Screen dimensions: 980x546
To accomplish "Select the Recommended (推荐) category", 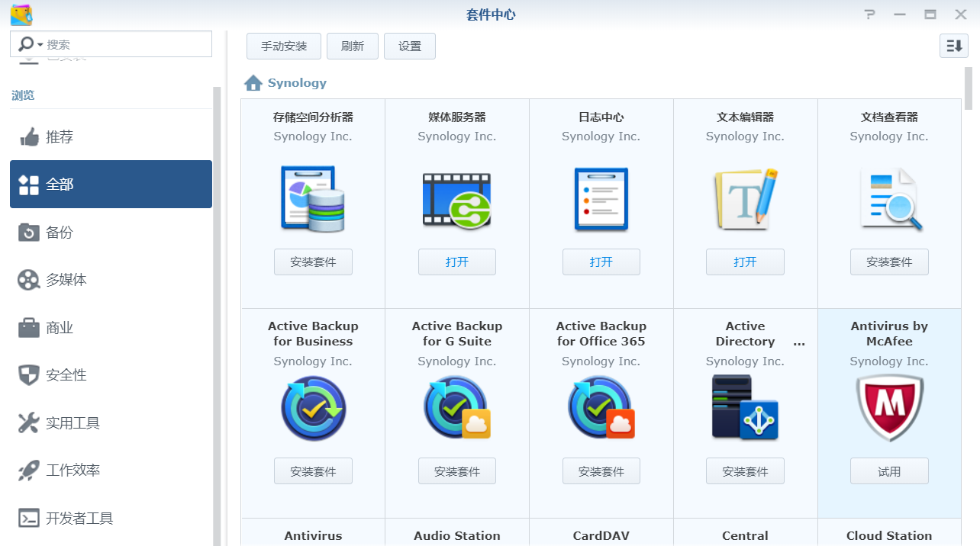I will pos(111,136).
